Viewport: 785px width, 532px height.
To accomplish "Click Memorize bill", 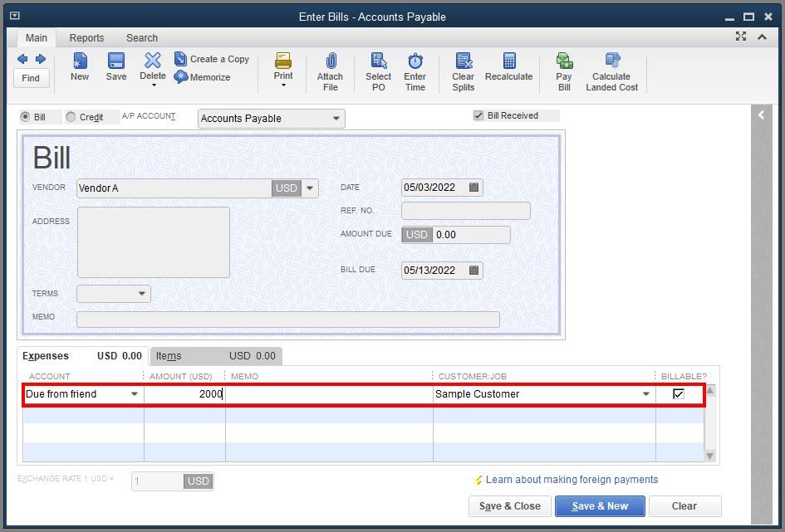I will click(202, 77).
